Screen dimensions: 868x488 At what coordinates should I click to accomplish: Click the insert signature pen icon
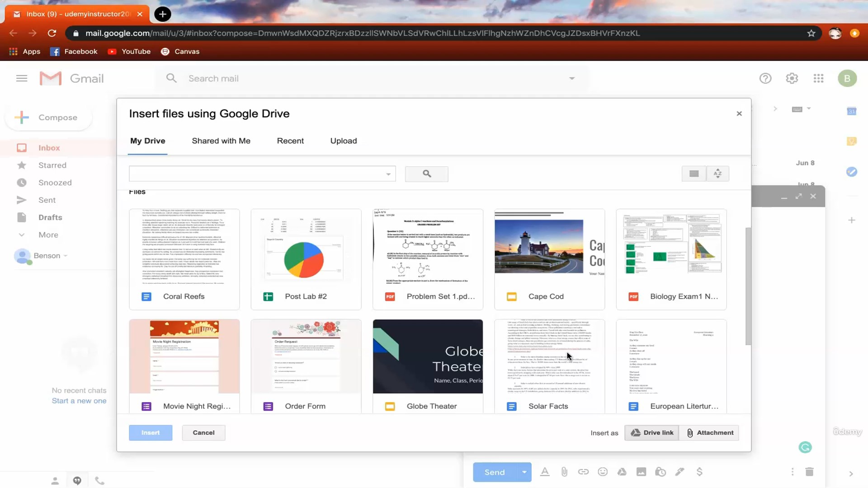679,472
